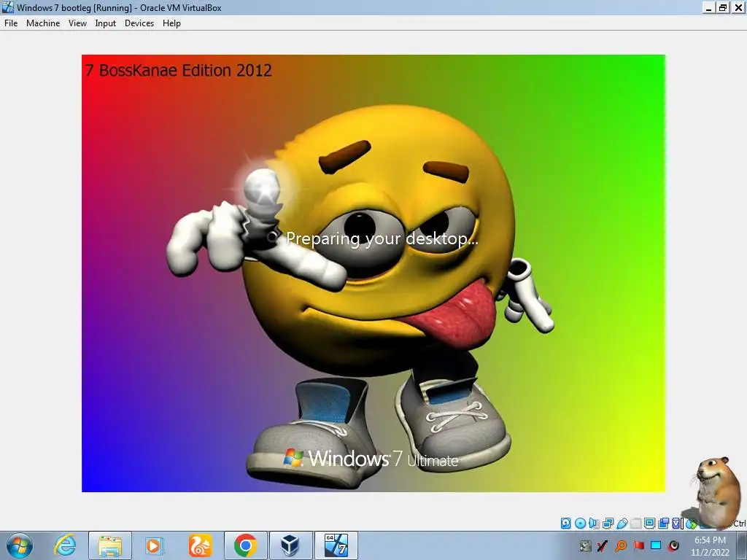Open the Machine menu
747x560 pixels.
pos(43,23)
